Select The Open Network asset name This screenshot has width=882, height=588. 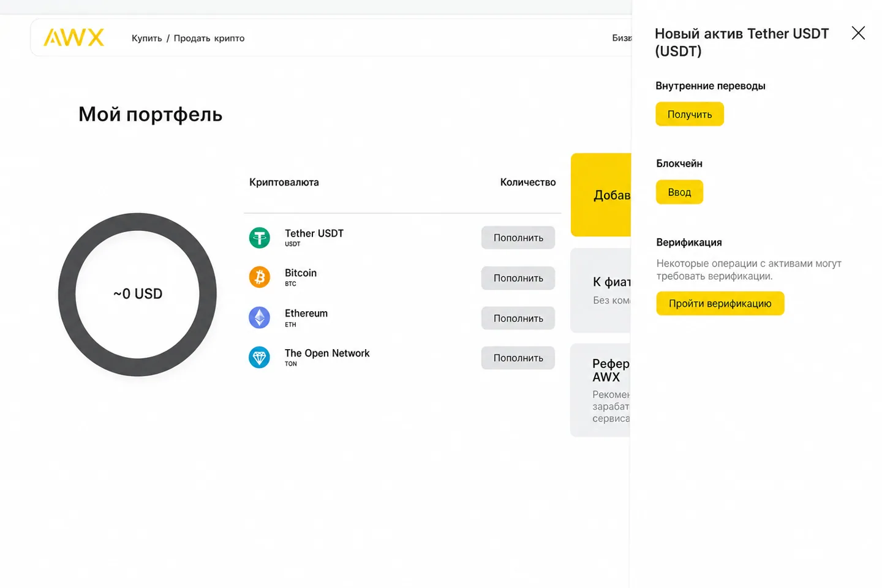click(327, 353)
